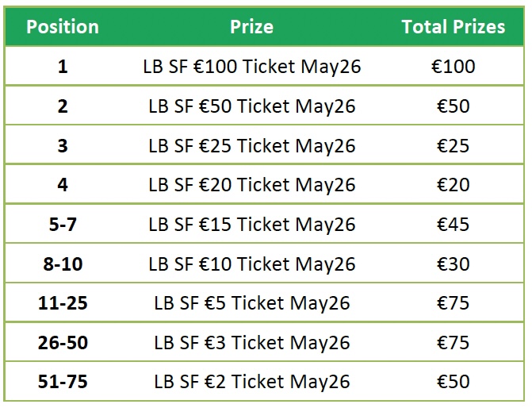Select the LB SF €100 Ticket May26 cell
Image resolution: width=532 pixels, height=408 pixels.
point(251,67)
